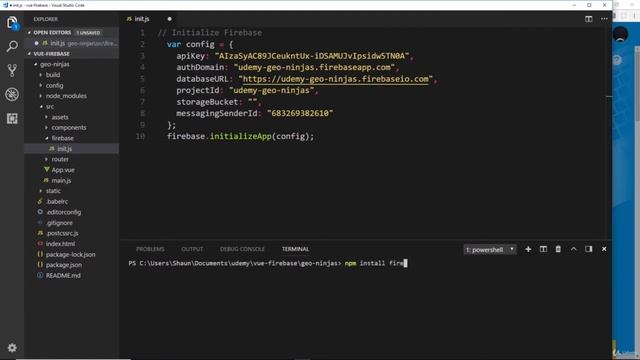This screenshot has height=360, width=640.
Task: Switch to the Debug Console tab
Action: 242,249
